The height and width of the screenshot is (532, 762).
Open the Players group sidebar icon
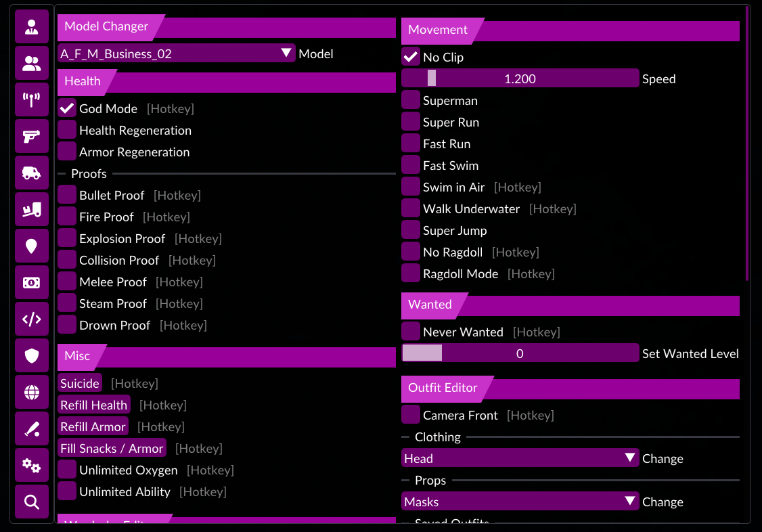[x=32, y=63]
